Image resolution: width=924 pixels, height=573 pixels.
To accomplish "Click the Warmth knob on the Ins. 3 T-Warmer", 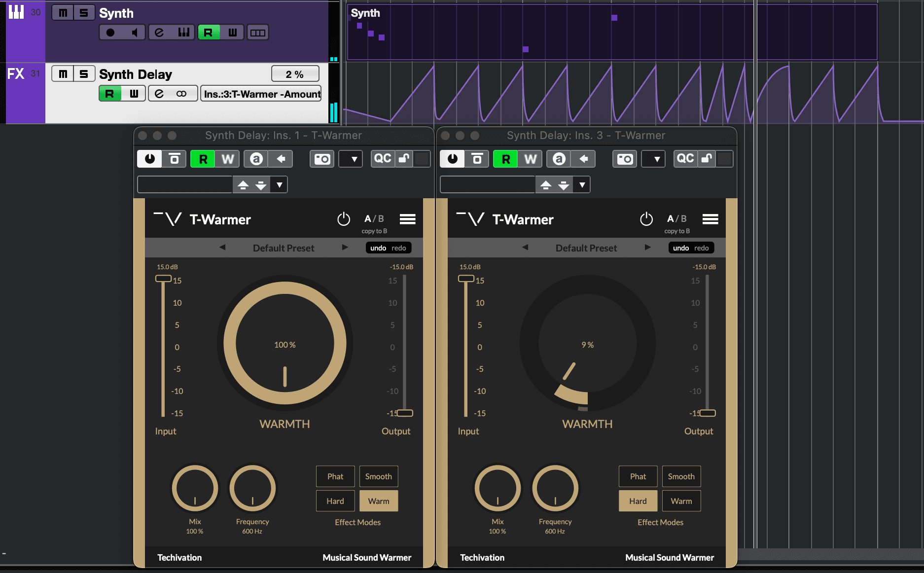I will (x=587, y=345).
